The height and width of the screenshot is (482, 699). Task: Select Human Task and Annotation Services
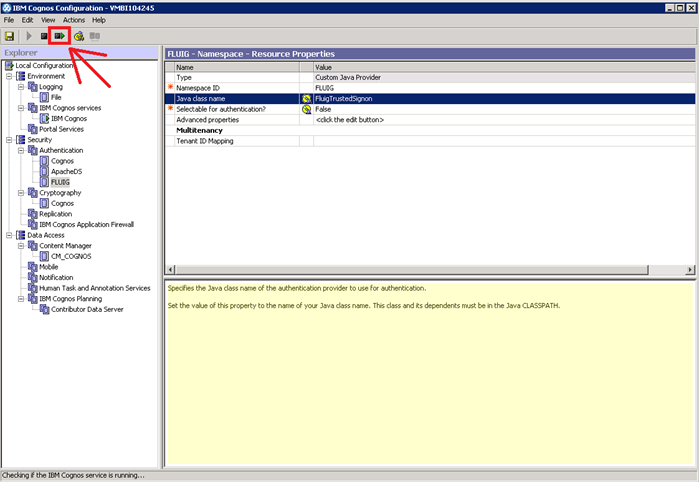point(95,288)
